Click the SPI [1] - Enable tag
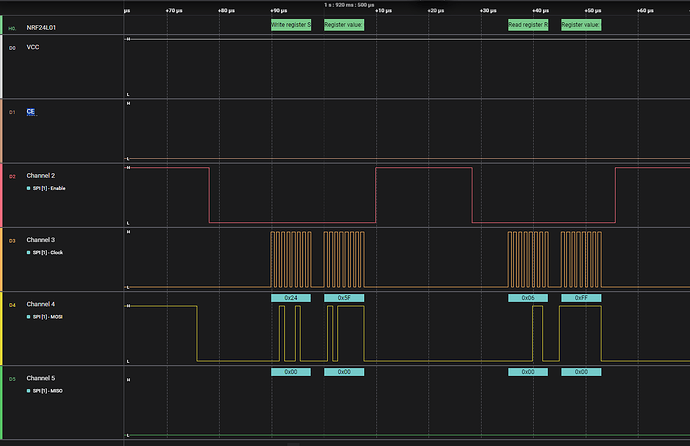The height and width of the screenshot is (446, 690). tap(46, 188)
